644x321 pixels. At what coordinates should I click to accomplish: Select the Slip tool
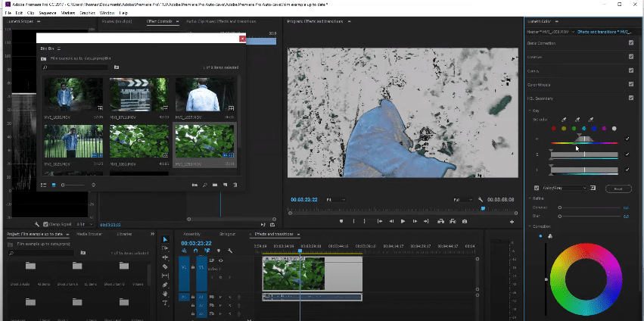(x=165, y=276)
